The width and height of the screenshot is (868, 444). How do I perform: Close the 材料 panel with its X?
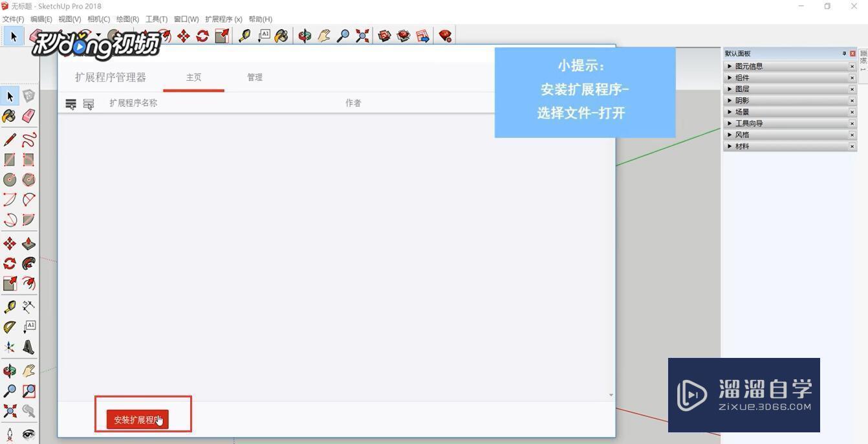(x=852, y=146)
